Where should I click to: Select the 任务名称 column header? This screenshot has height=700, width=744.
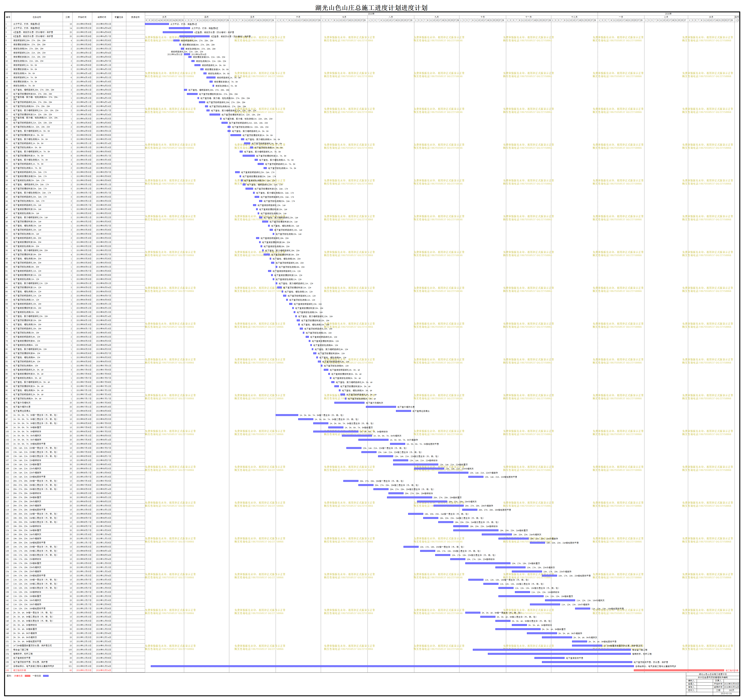coord(37,17)
